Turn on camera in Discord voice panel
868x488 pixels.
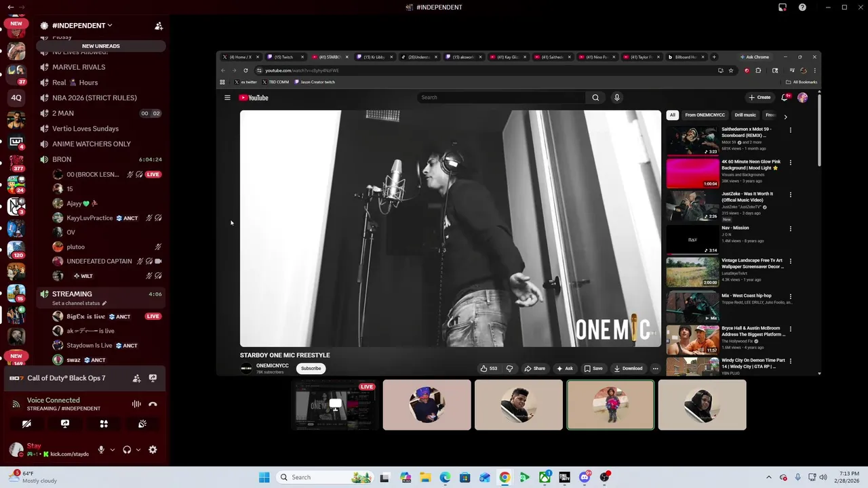point(26,424)
